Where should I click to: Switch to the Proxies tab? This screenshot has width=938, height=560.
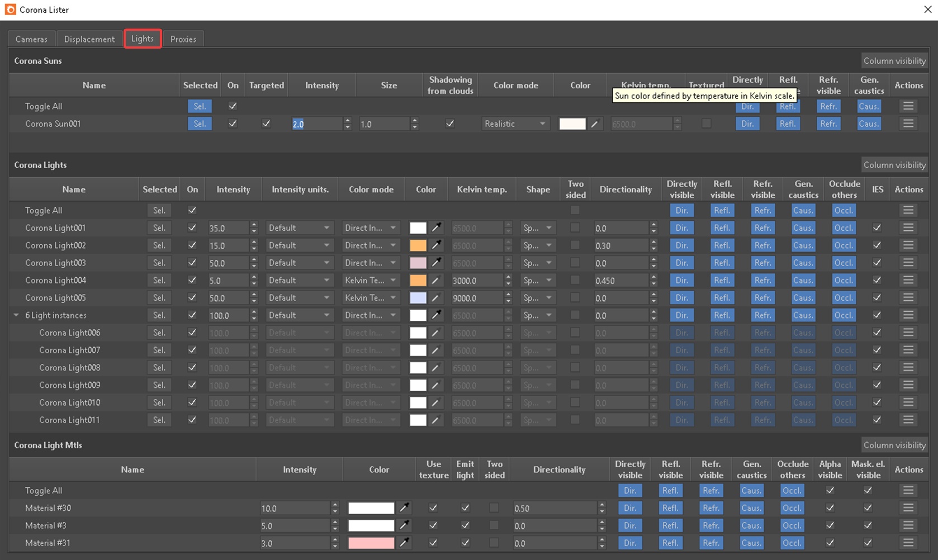point(183,39)
